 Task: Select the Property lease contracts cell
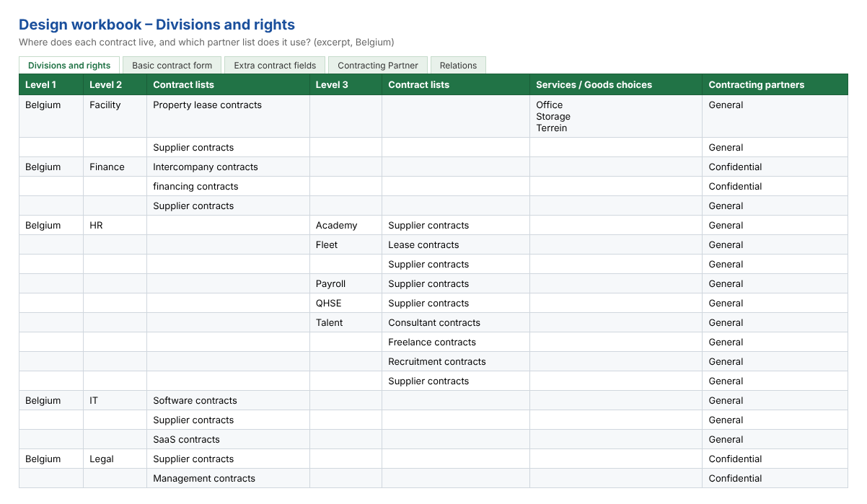[229, 116]
